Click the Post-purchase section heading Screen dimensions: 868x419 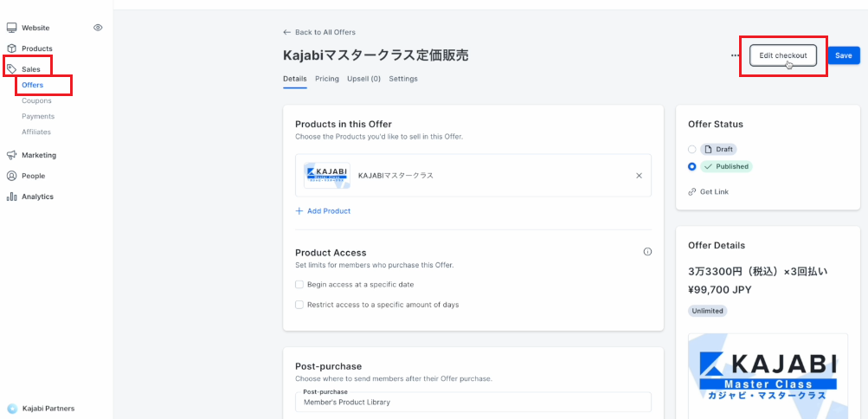[328, 366]
